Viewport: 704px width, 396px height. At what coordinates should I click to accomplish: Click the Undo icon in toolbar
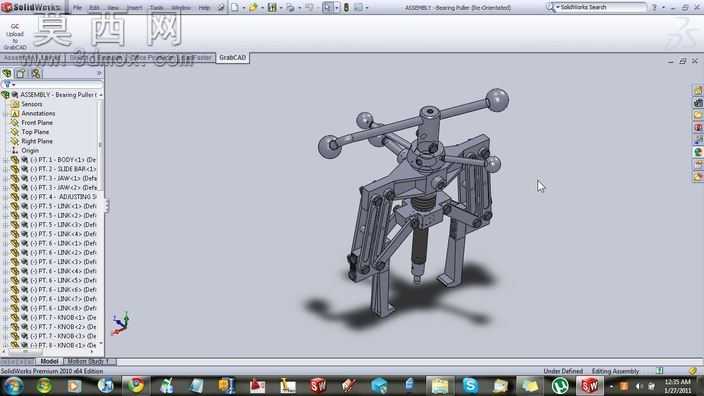(309, 8)
